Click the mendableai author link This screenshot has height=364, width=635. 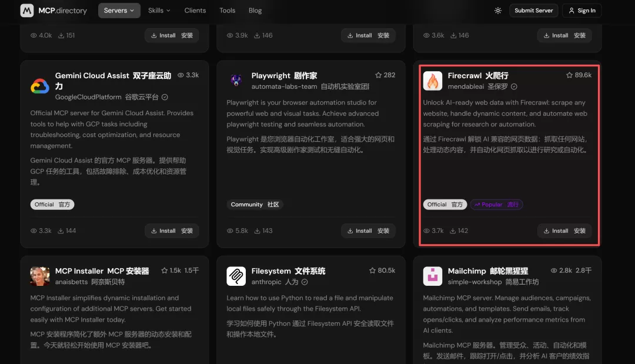click(466, 86)
